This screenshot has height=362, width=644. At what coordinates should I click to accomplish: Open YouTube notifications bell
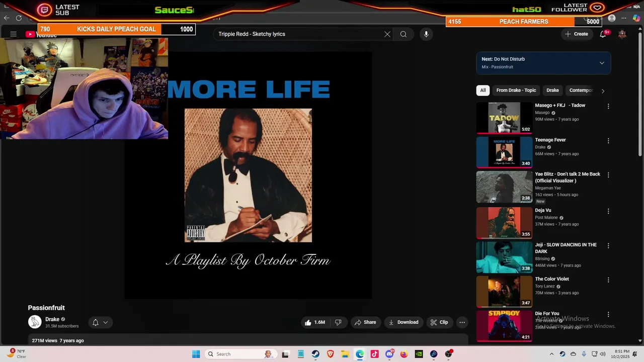click(603, 34)
